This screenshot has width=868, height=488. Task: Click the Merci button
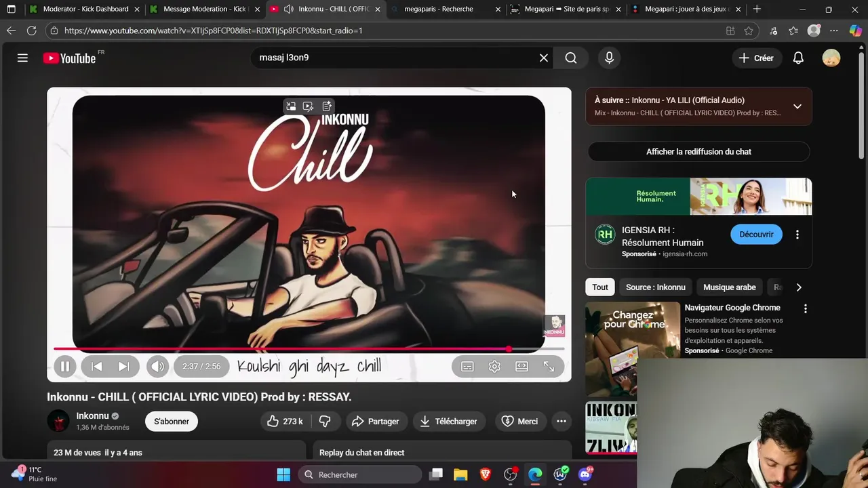pos(520,422)
